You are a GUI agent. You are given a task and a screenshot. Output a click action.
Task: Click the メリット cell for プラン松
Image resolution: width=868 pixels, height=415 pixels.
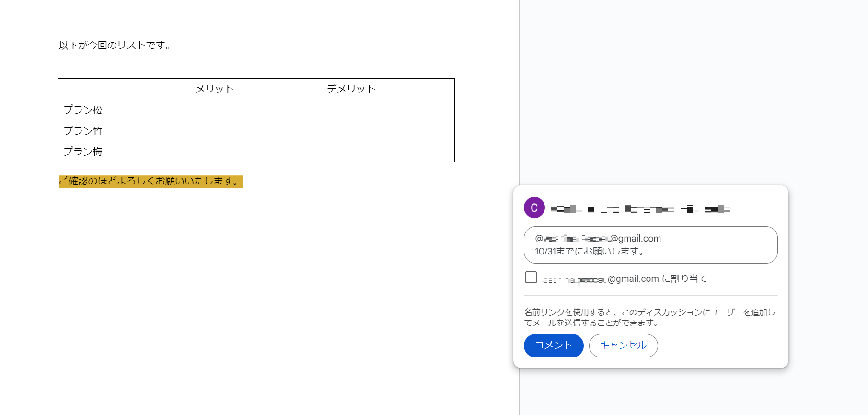tap(256, 110)
